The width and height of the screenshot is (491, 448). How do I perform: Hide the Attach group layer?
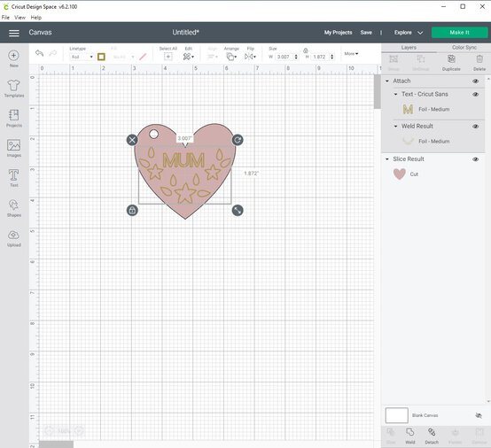point(475,81)
